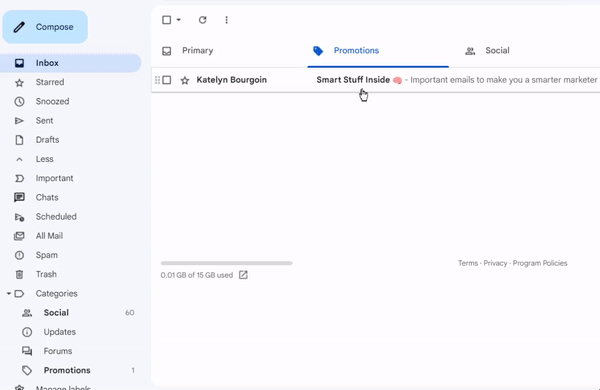Open the Privacy link
600x390 pixels.
(495, 263)
